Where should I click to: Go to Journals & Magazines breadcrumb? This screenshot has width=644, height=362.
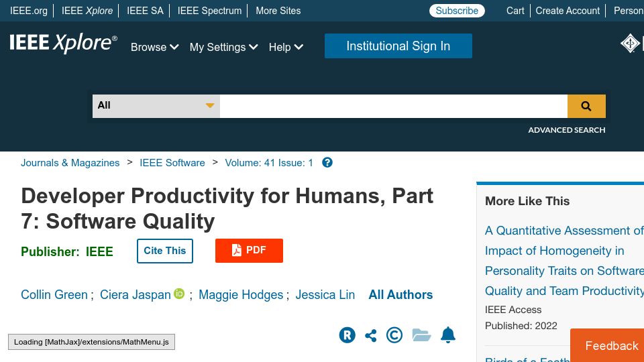point(70,163)
